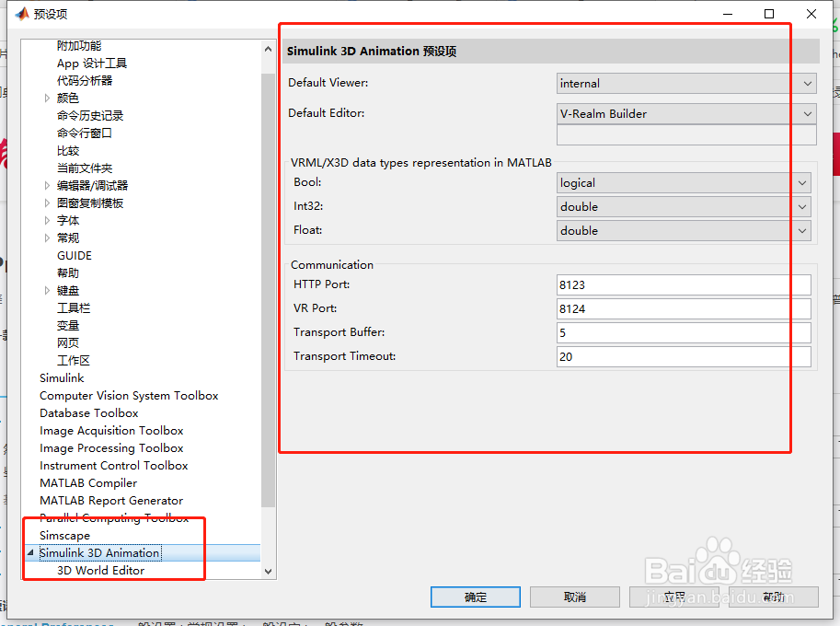
Task: Select Computer Vision System Toolbox
Action: pyautogui.click(x=129, y=396)
